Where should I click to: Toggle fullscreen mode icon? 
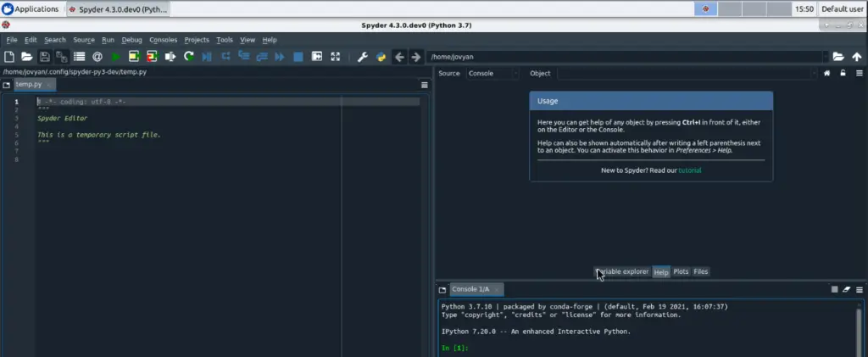tap(335, 57)
